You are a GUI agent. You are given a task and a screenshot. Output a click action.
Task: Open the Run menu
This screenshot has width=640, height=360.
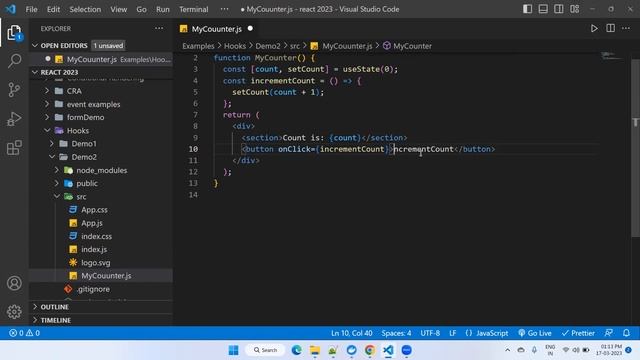162,9
